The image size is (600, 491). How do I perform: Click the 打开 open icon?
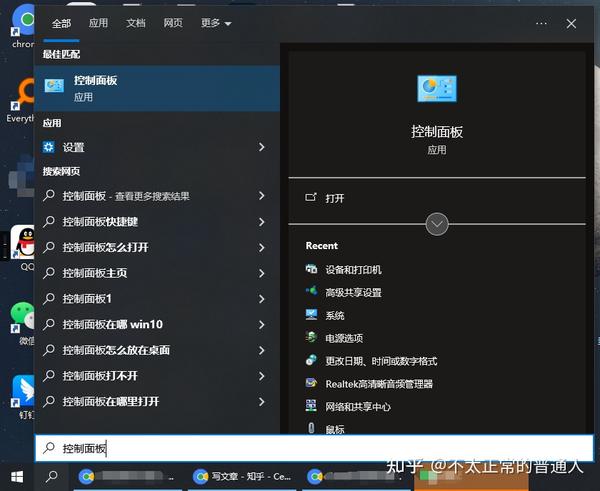[x=311, y=197]
